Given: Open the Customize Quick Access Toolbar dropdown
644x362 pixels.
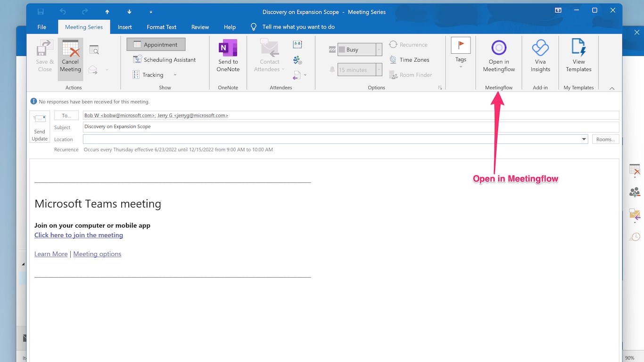Looking at the screenshot, I should point(151,12).
